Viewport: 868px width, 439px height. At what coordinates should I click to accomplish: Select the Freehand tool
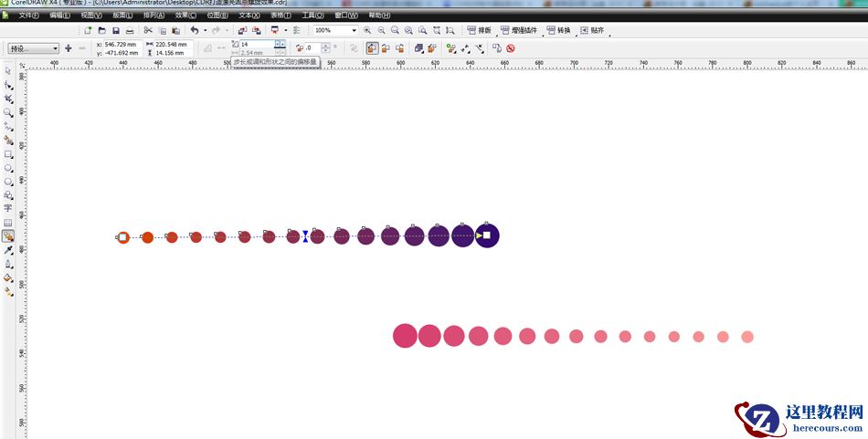point(8,127)
